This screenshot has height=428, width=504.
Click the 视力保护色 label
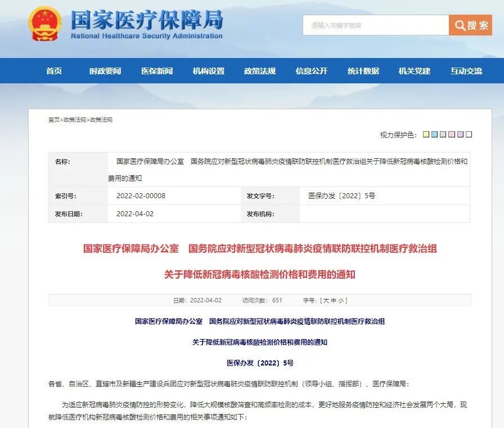point(399,135)
